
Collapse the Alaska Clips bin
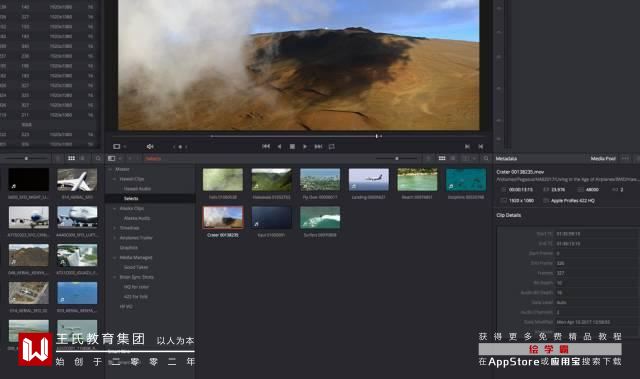115,208
